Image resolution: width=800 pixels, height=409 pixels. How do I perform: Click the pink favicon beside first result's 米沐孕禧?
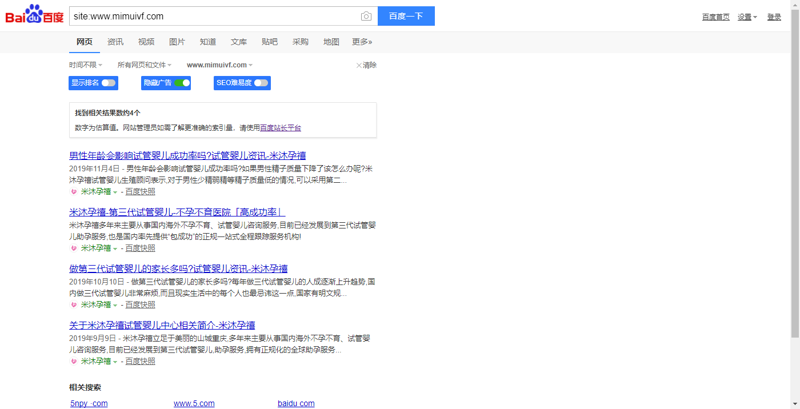(x=73, y=191)
